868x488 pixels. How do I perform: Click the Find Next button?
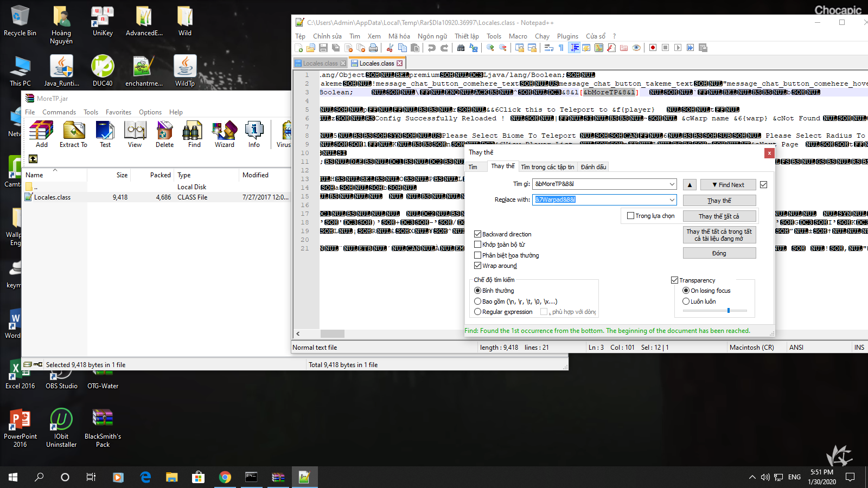[727, 185]
